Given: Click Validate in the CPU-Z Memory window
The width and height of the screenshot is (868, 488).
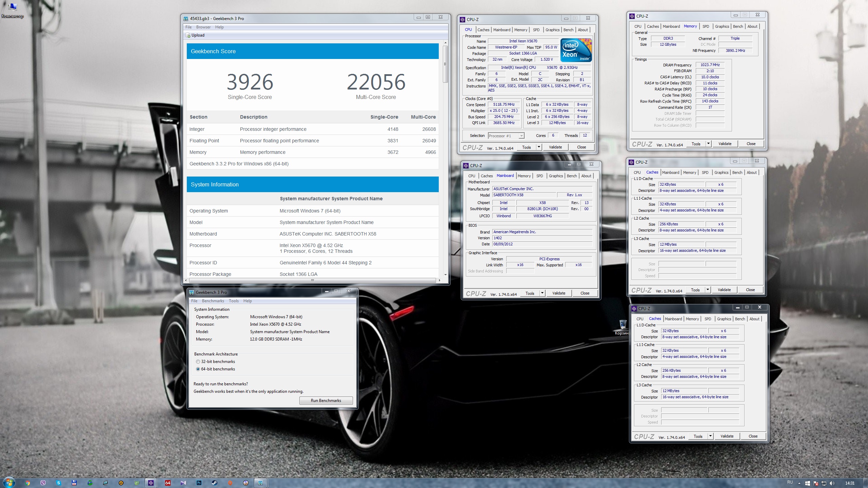Looking at the screenshot, I should (725, 144).
